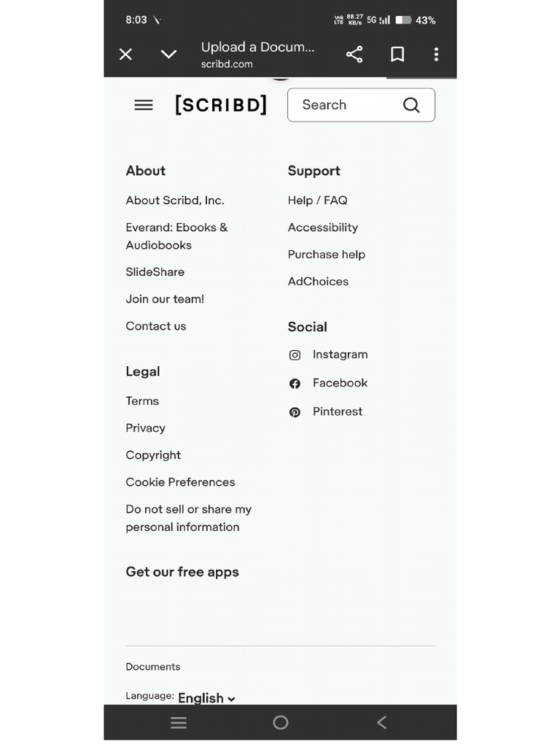Tap the Pinterest icon under Social
The height and width of the screenshot is (747, 560).
click(x=295, y=412)
